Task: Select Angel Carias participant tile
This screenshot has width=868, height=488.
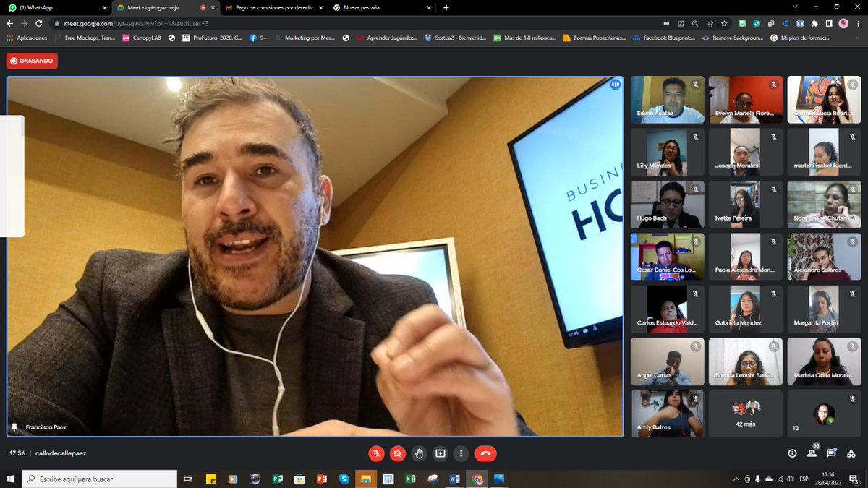Action: tap(668, 361)
